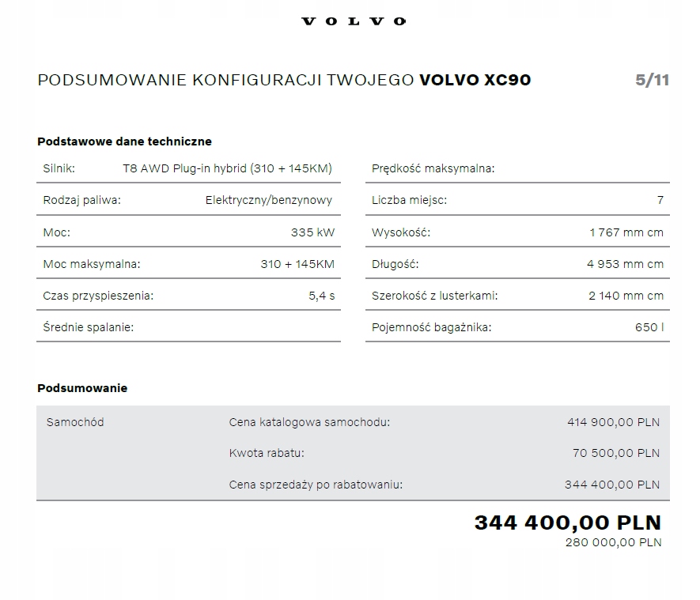Click the catalog price 414 900,00 PLN
This screenshot has width=700, height=600.
613,422
